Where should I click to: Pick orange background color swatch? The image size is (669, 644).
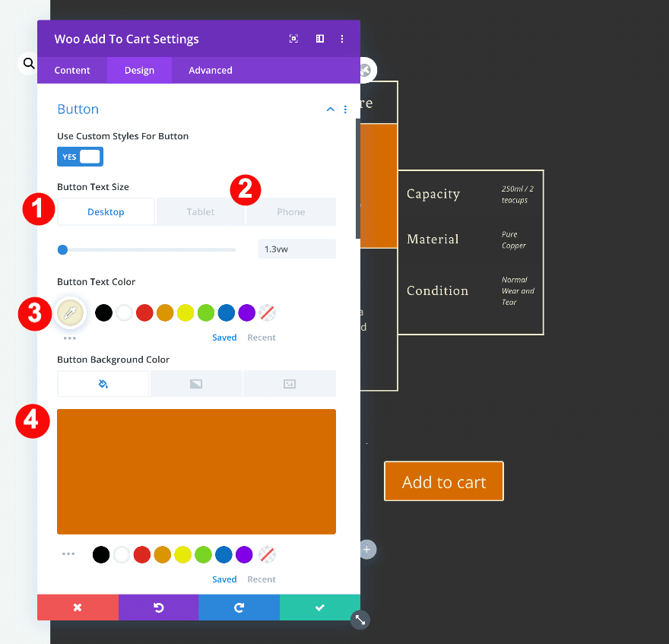pos(163,555)
